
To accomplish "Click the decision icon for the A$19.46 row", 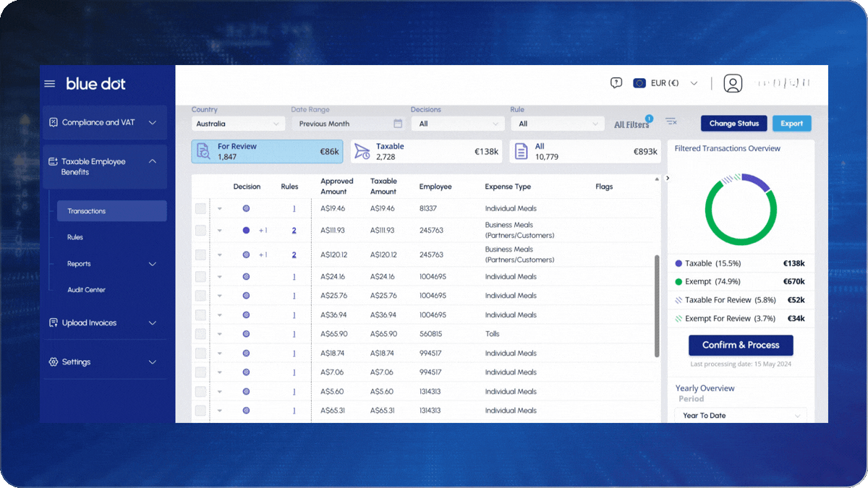I will point(246,209).
